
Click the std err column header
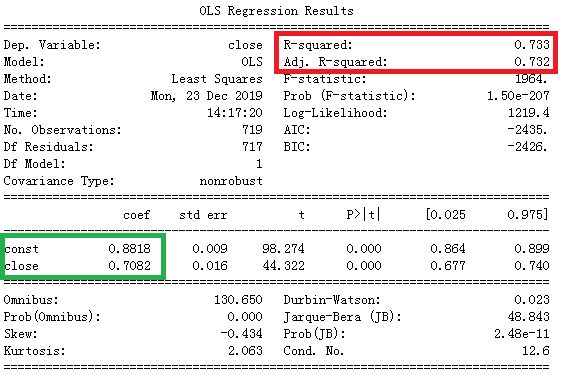coord(203,215)
